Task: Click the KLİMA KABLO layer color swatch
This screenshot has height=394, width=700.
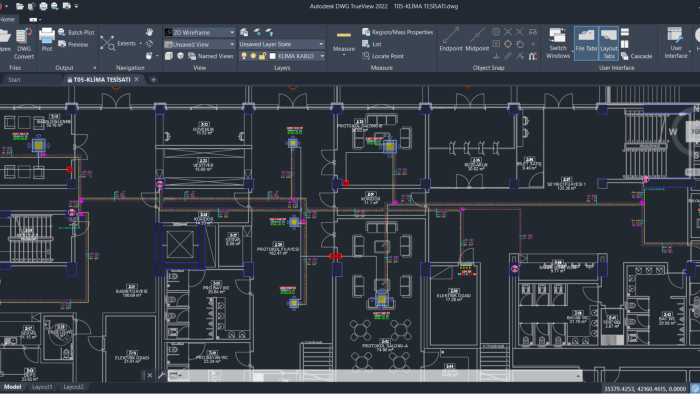Action: click(x=272, y=56)
